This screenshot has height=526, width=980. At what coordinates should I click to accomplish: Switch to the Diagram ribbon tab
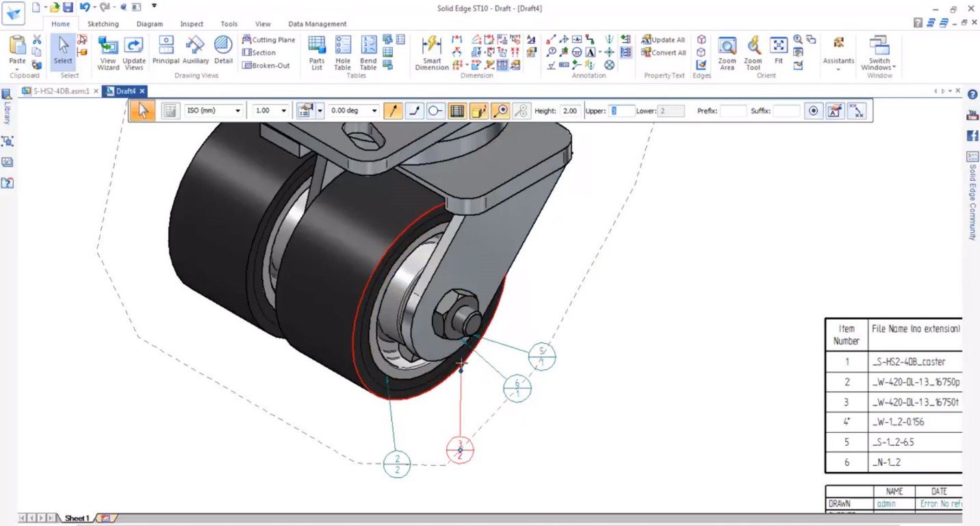pos(149,24)
